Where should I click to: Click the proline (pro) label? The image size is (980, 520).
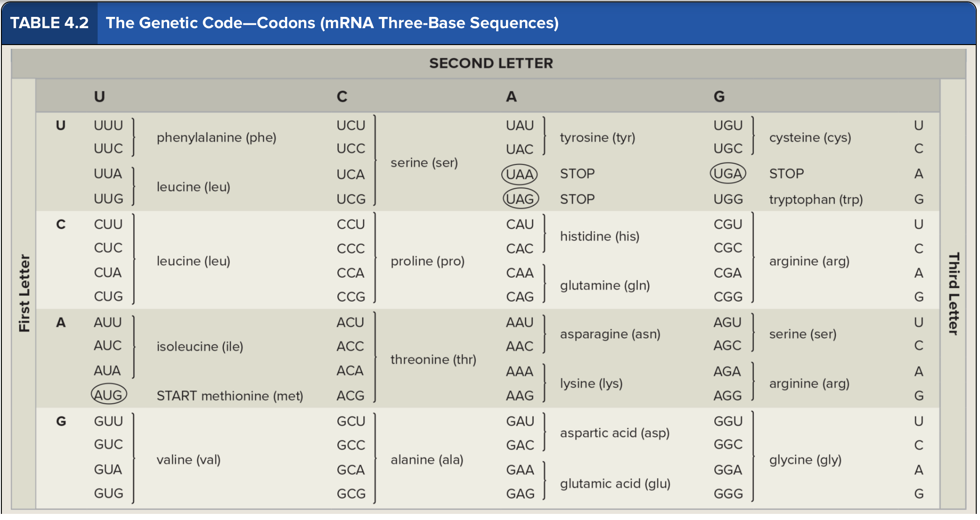[x=428, y=261]
